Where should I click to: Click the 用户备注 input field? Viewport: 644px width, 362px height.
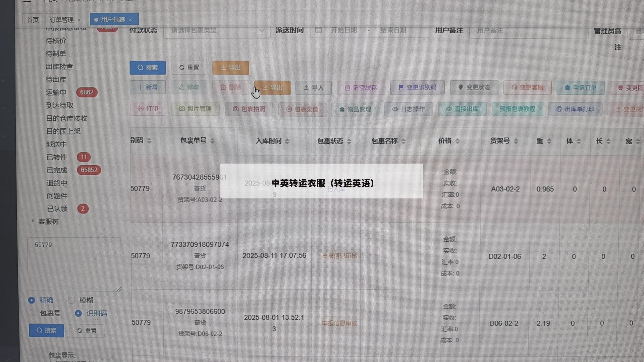(x=529, y=31)
